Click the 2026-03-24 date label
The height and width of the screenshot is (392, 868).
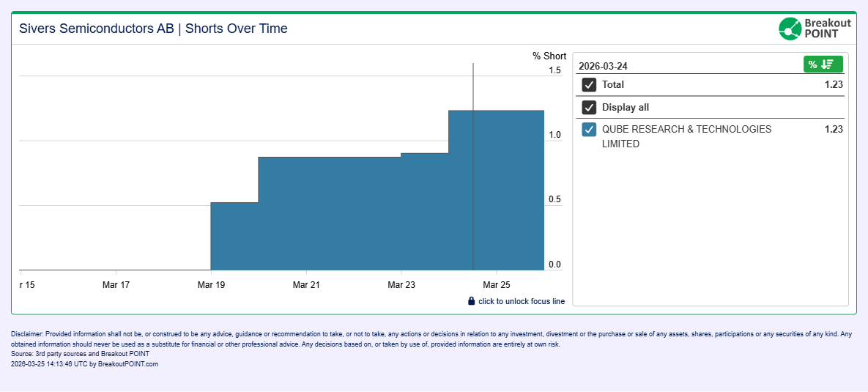[603, 67]
